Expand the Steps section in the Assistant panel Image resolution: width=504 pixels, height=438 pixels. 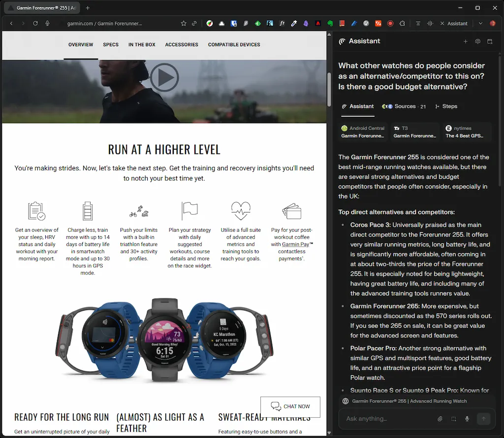tap(445, 106)
